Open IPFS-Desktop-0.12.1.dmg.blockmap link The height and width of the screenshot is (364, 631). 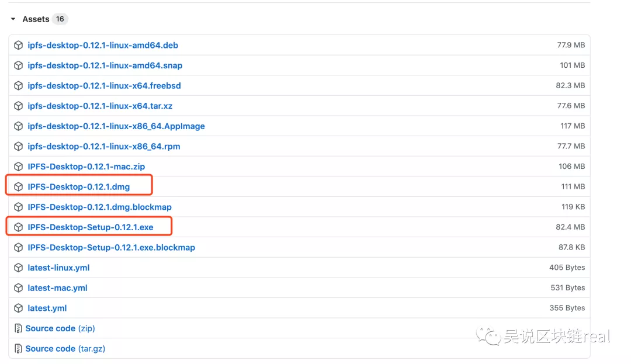pyautogui.click(x=99, y=207)
